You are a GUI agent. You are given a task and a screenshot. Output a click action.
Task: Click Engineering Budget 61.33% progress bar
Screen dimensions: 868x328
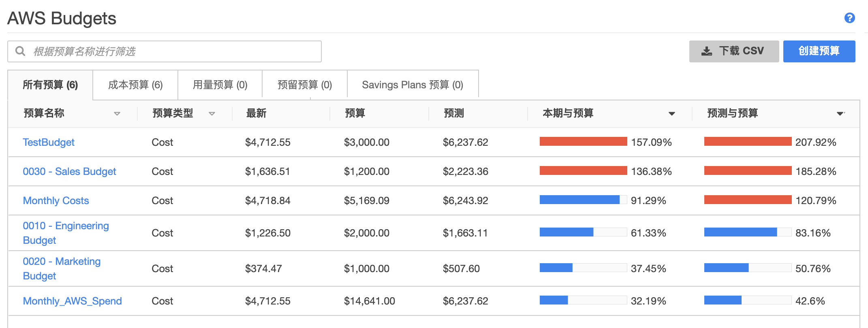coord(583,232)
